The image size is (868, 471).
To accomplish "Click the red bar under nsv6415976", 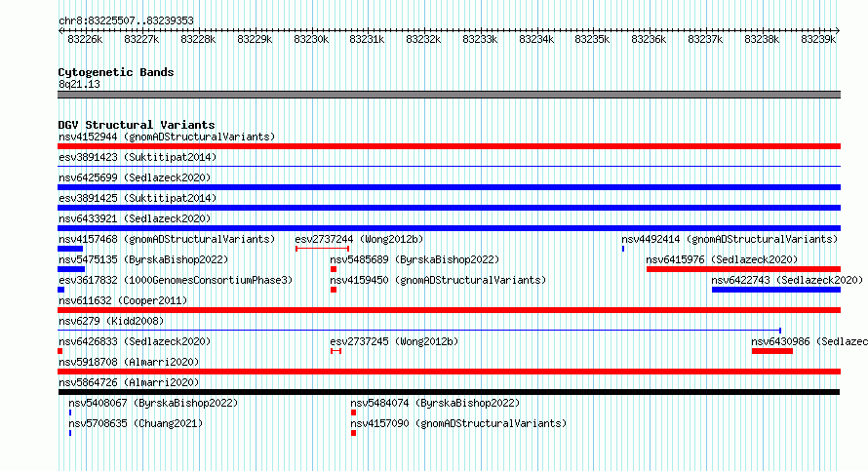I will 743,269.
